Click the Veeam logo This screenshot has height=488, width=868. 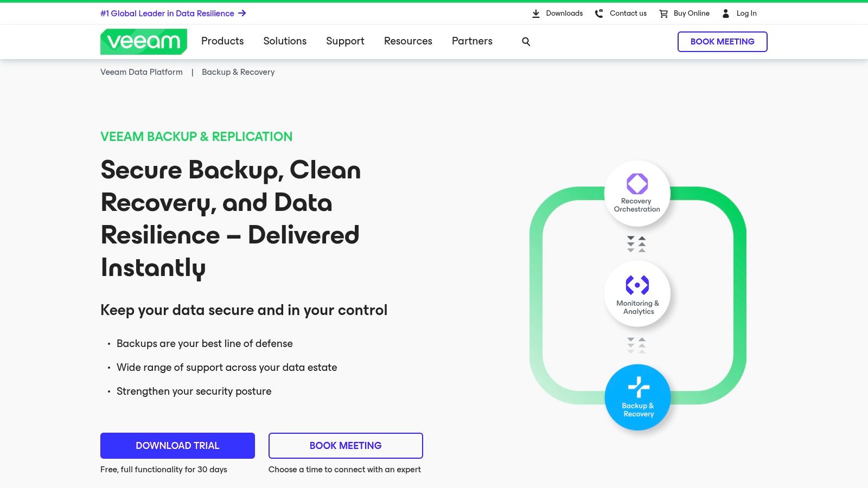coord(144,42)
